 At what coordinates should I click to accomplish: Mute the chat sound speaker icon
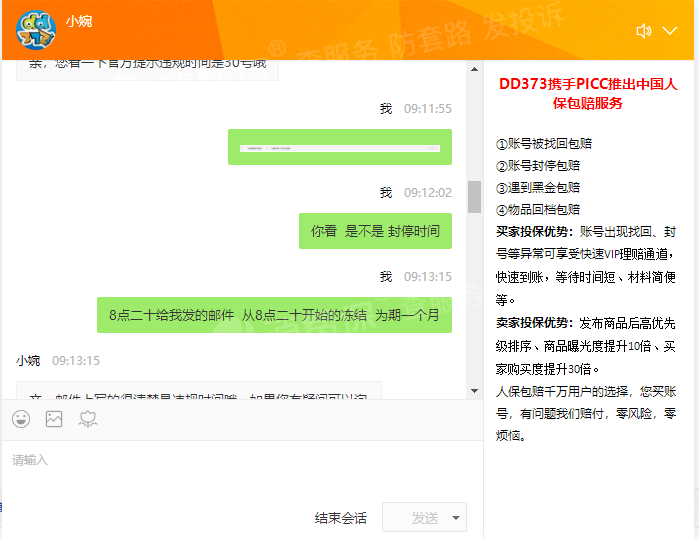click(644, 31)
